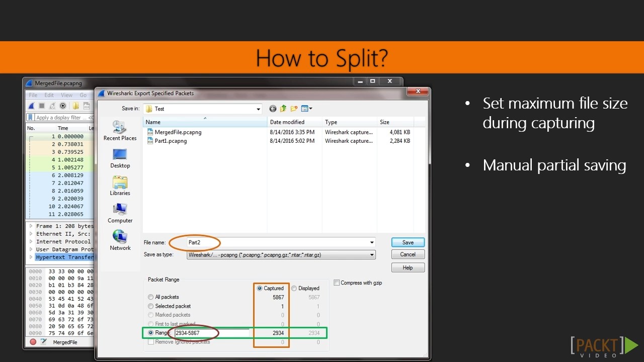Open Recent Places in sidebar
This screenshot has height=362, width=644.
point(120,131)
